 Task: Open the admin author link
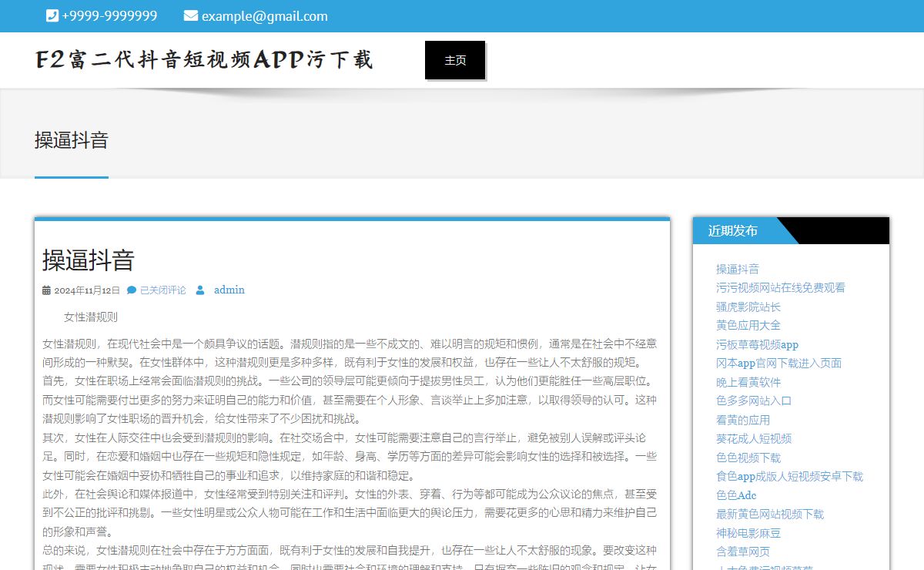coord(229,290)
